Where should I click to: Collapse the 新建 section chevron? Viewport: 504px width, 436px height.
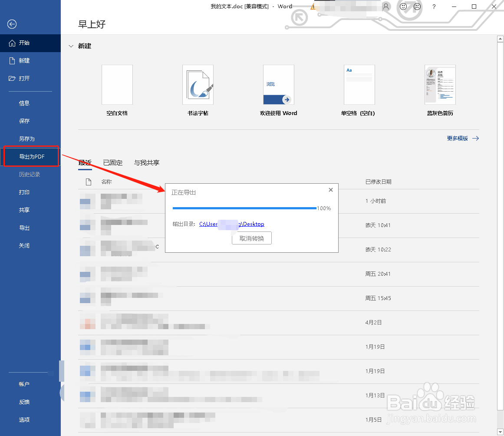pyautogui.click(x=71, y=46)
